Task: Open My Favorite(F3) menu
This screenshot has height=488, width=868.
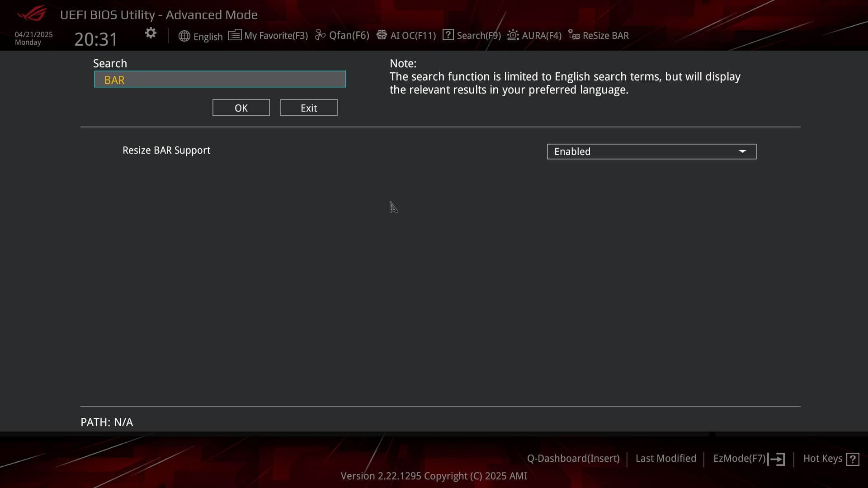Action: pos(276,36)
